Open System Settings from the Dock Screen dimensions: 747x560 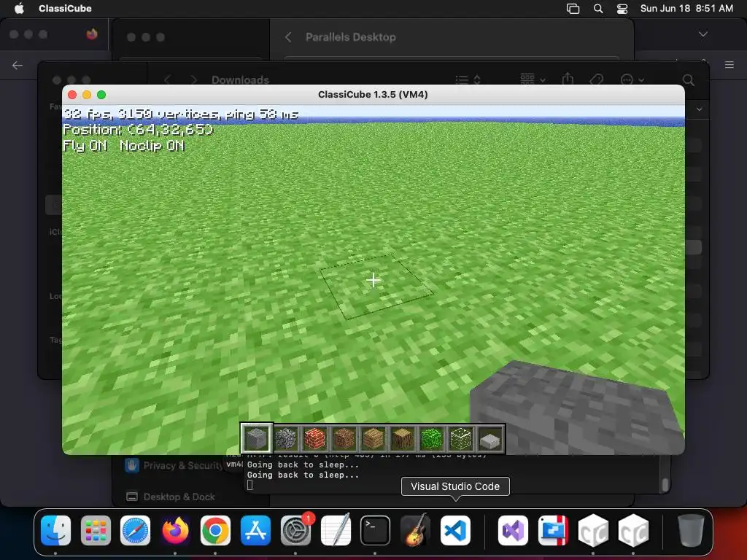(x=295, y=531)
